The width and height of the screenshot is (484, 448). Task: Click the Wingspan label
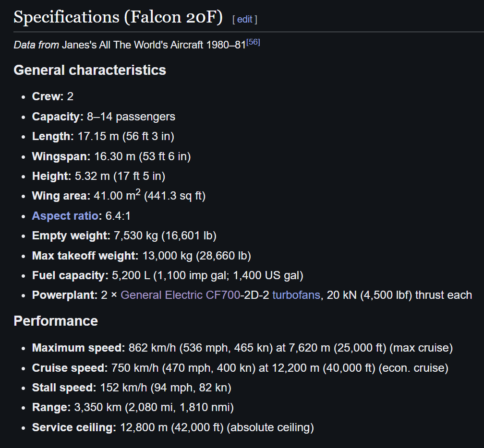pyautogui.click(x=61, y=156)
